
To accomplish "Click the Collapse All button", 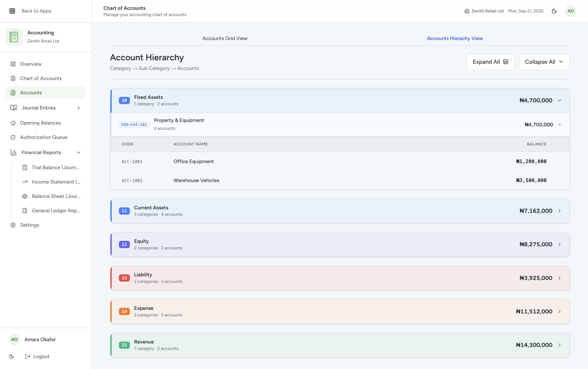I will [544, 62].
